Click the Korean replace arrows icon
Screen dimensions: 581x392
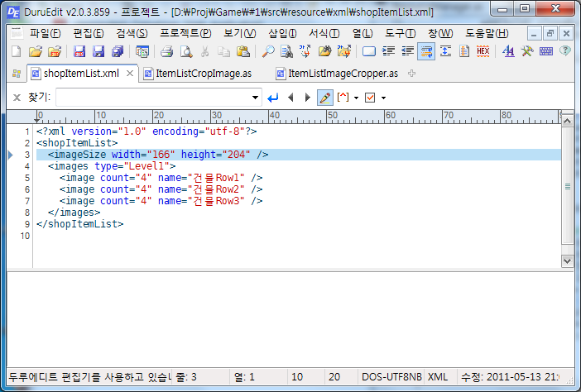coord(305,51)
